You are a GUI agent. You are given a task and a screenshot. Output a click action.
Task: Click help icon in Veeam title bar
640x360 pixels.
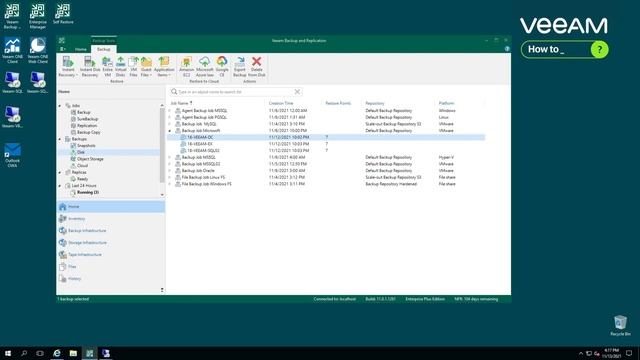click(507, 49)
